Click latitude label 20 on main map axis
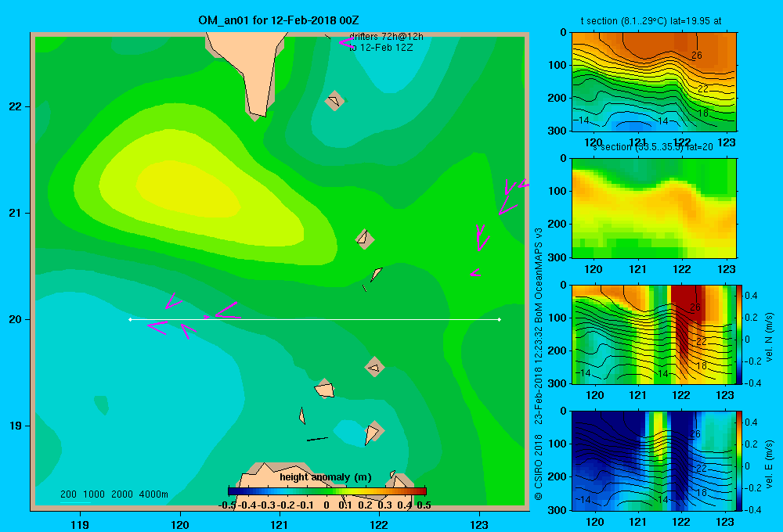The image size is (783, 532). click(16, 319)
